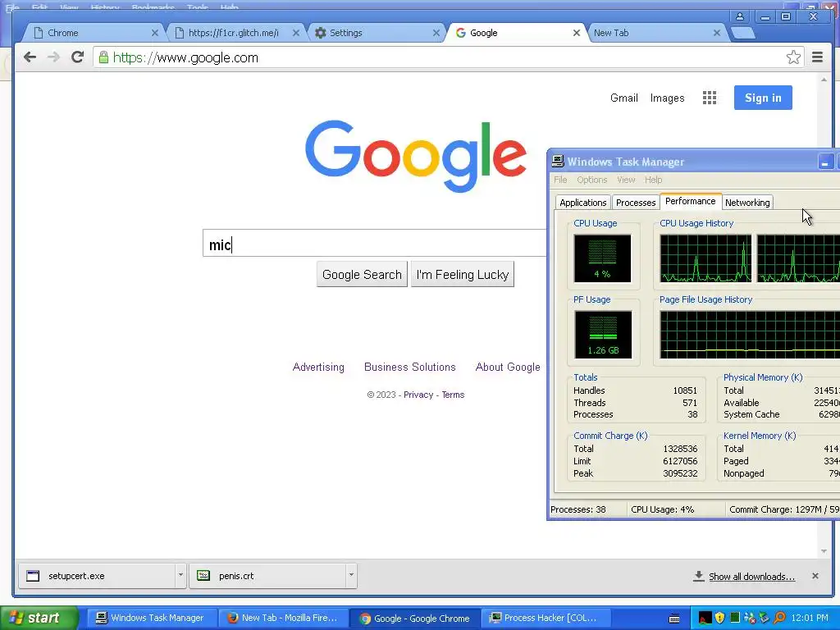Open the yellow security shield tray icon
Viewport: 840px width, 630px height.
720,618
